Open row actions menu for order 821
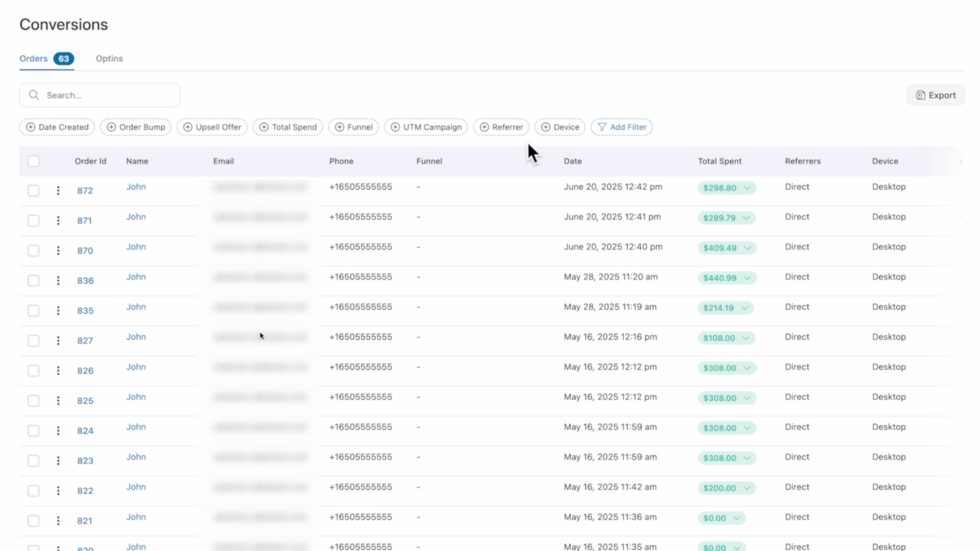The height and width of the screenshot is (551, 980). 58,521
